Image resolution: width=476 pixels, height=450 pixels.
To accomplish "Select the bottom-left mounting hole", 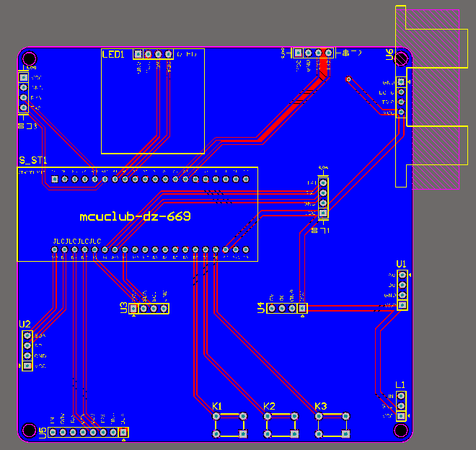I will point(30,430).
